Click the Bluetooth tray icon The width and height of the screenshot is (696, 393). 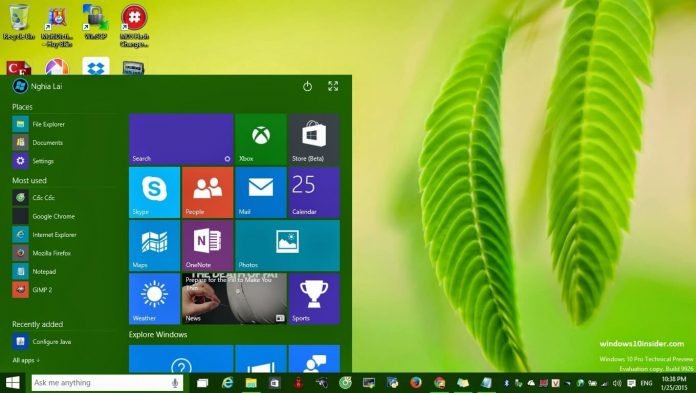[506, 383]
